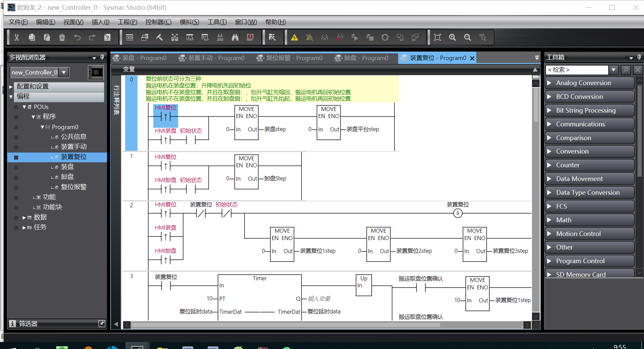Viewport: 644px width, 349px height.
Task: Open the editor tab list dropdown
Action: click(537, 58)
